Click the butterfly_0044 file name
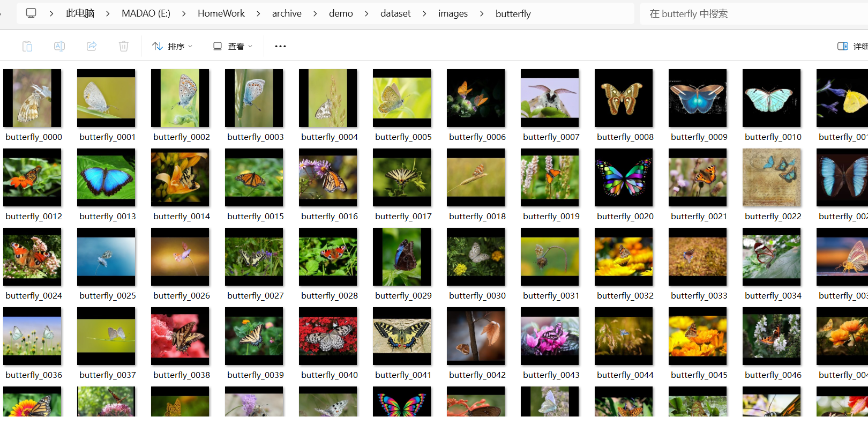 [625, 375]
